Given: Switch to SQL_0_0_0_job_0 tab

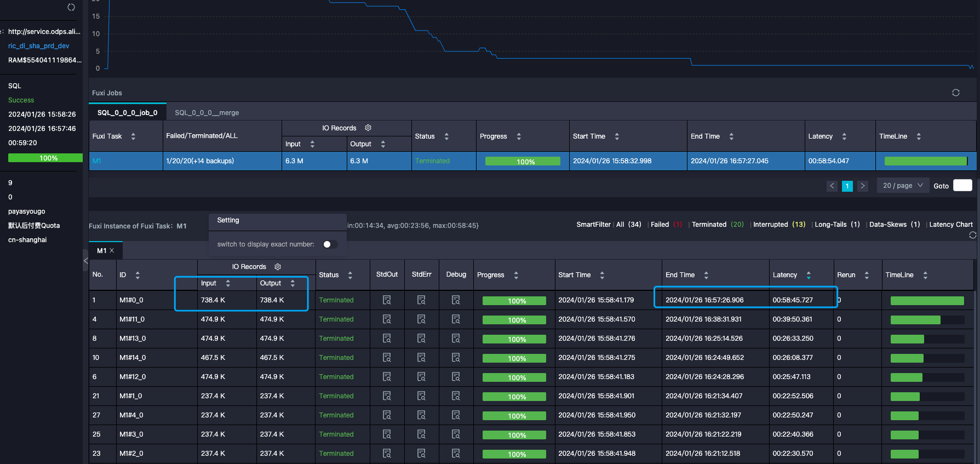Looking at the screenshot, I should click(x=128, y=112).
